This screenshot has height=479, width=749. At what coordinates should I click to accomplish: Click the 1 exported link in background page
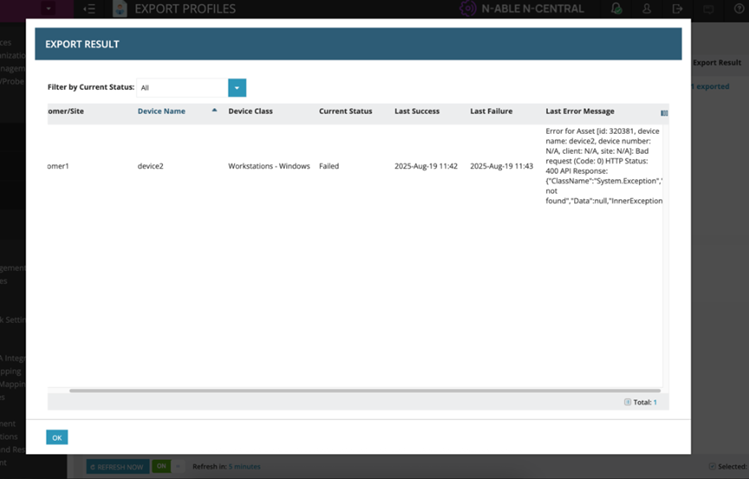[x=710, y=86]
